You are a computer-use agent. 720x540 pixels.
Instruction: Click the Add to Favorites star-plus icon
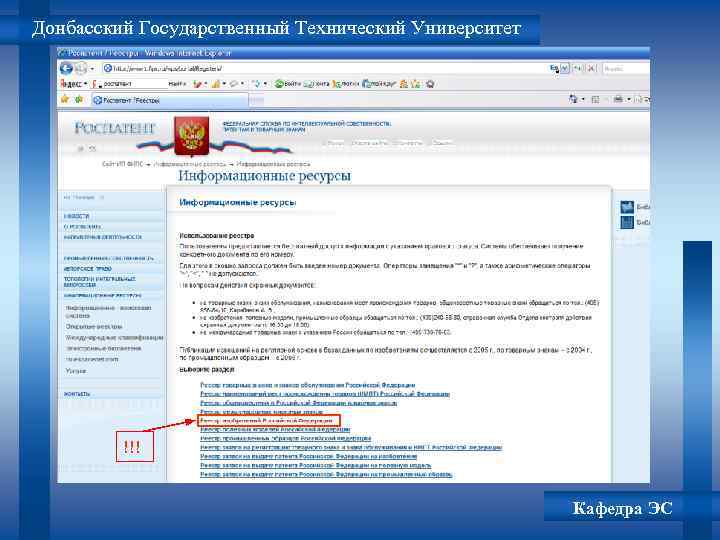tap(79, 99)
